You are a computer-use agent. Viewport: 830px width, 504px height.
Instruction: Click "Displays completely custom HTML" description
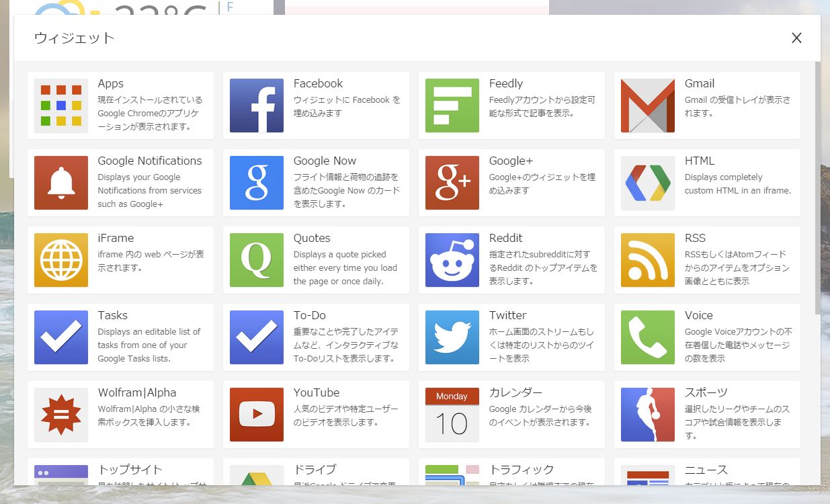pos(738,184)
